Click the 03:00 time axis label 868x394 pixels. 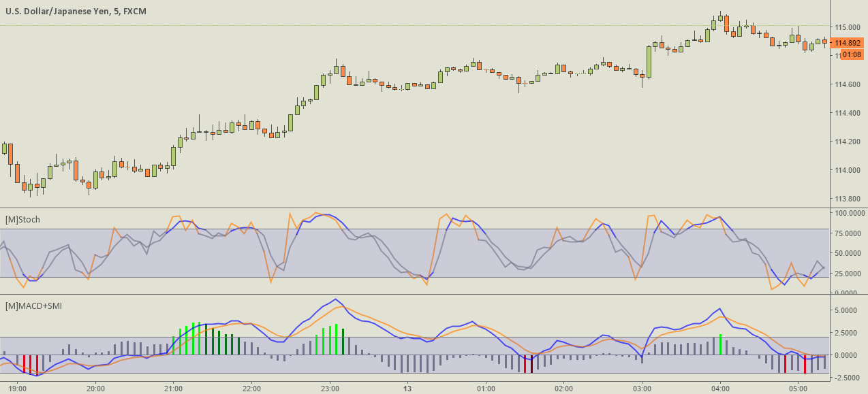pos(642,389)
